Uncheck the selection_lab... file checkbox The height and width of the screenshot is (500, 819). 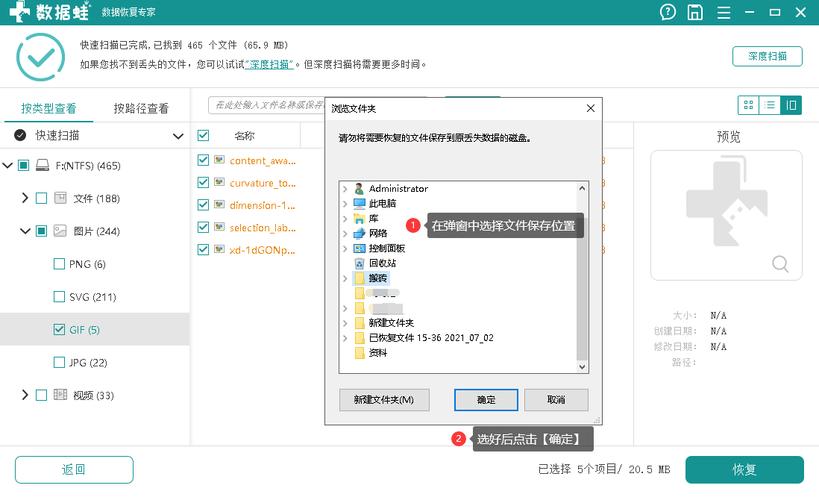coord(203,227)
